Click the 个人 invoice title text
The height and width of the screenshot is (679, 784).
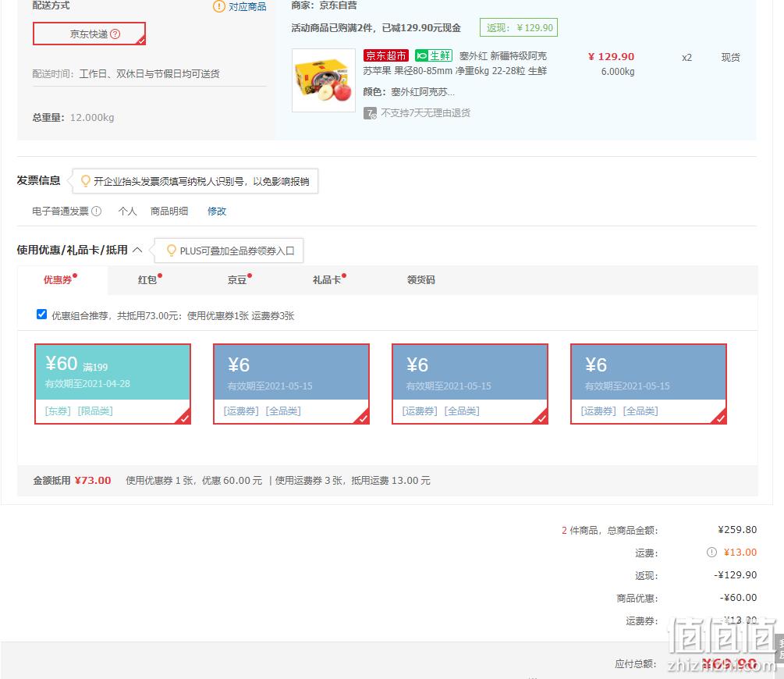(127, 212)
